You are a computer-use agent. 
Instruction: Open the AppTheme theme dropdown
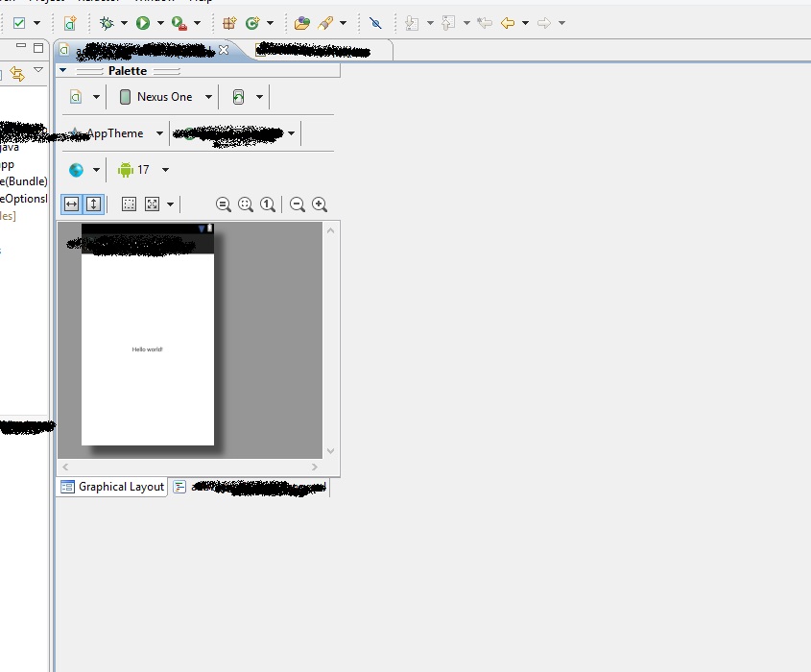115,133
